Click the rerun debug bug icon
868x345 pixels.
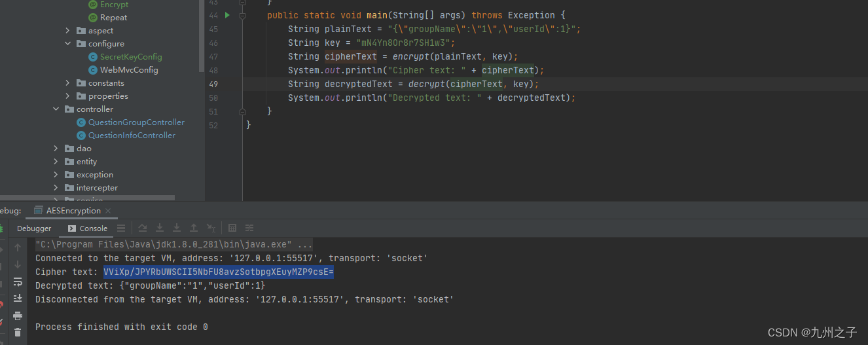pyautogui.click(x=1, y=228)
